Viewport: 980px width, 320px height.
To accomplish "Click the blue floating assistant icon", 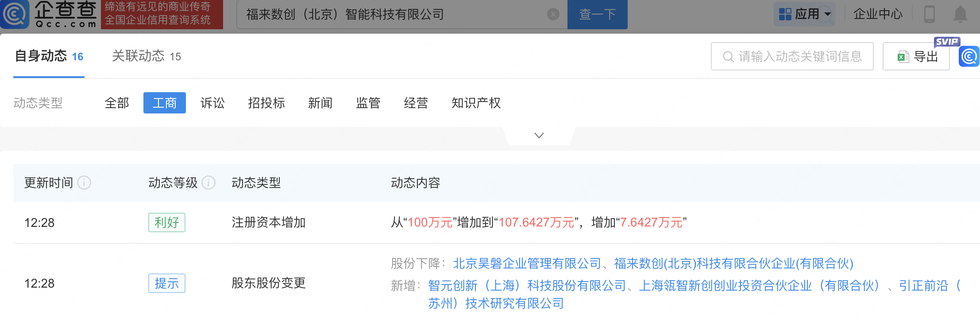I will pyautogui.click(x=969, y=57).
